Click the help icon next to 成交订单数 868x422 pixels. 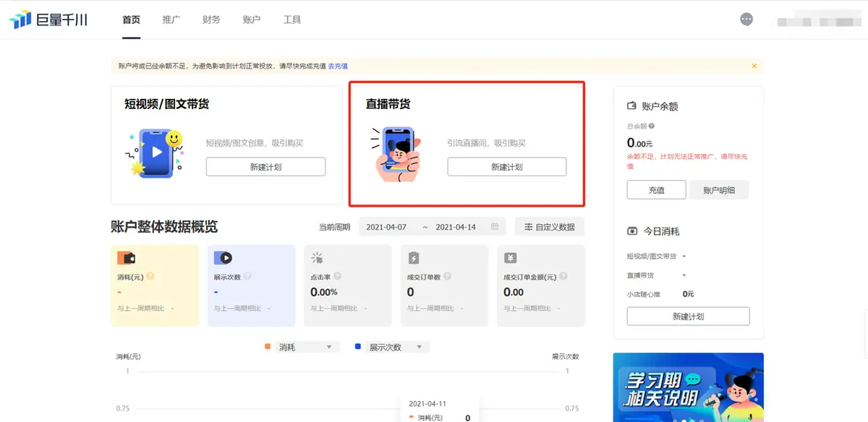[x=447, y=276]
